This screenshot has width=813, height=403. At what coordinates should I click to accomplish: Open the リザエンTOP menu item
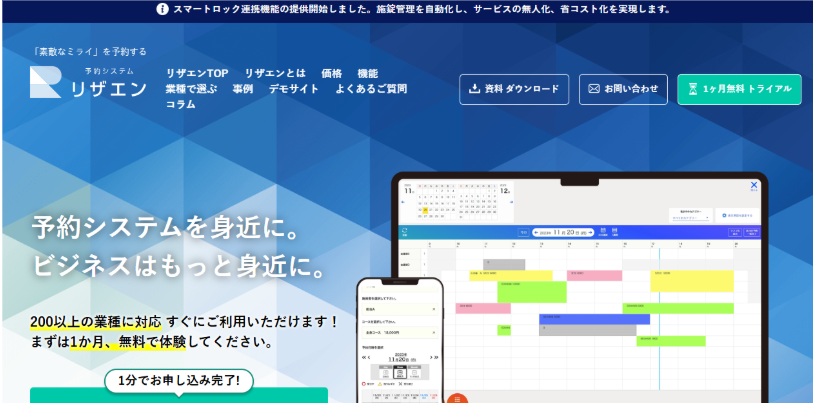point(197,74)
